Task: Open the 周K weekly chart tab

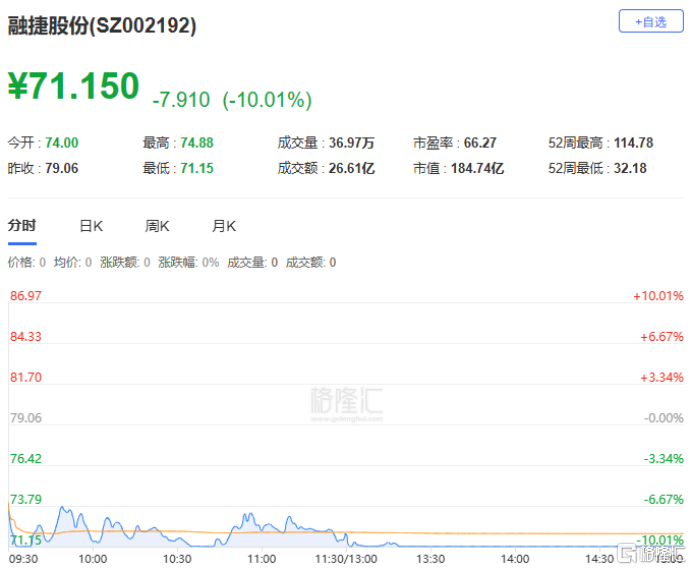Action: tap(157, 226)
